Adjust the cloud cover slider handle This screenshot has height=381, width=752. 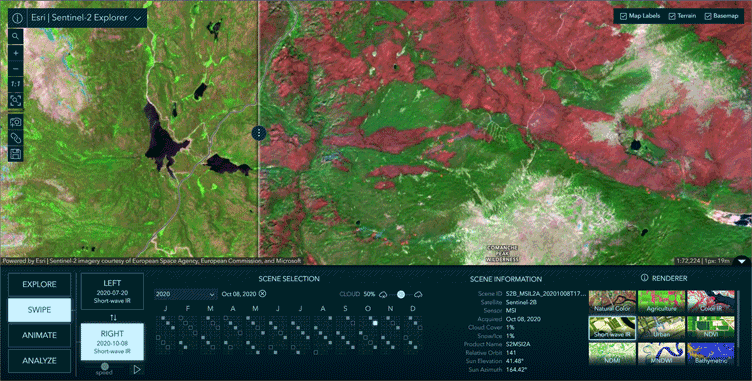click(x=401, y=294)
